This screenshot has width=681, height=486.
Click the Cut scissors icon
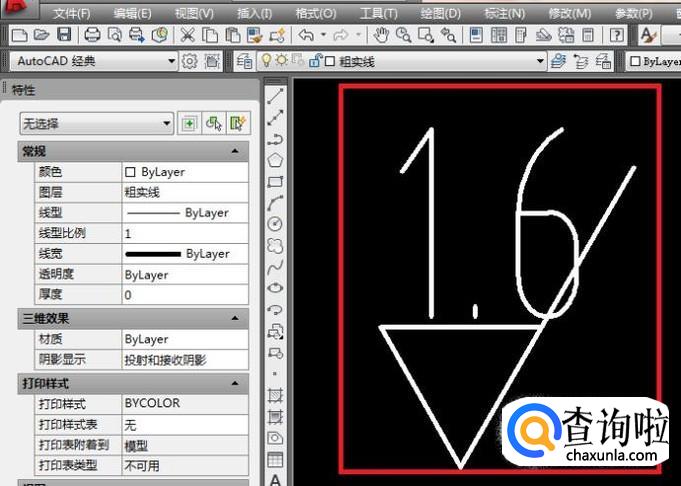click(x=187, y=35)
